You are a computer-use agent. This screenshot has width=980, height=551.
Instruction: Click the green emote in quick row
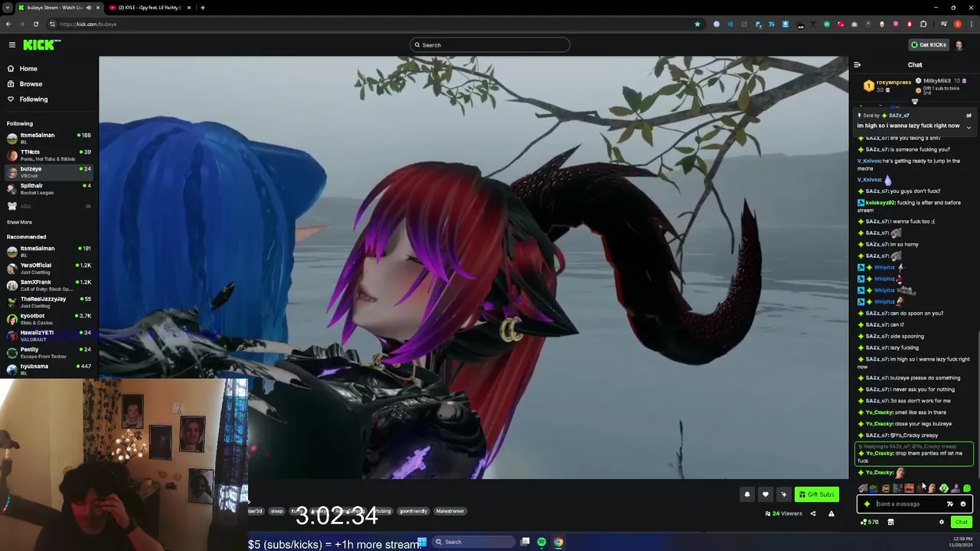(967, 488)
